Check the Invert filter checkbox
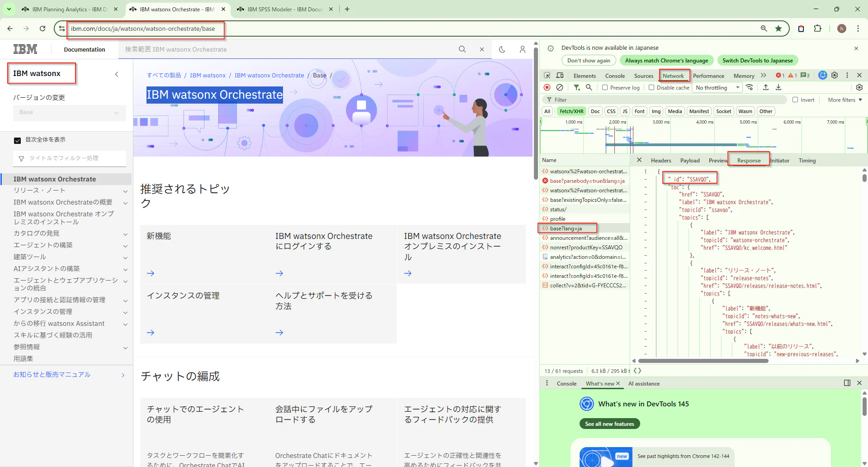Screen dimensions: 868x467 coord(795,100)
